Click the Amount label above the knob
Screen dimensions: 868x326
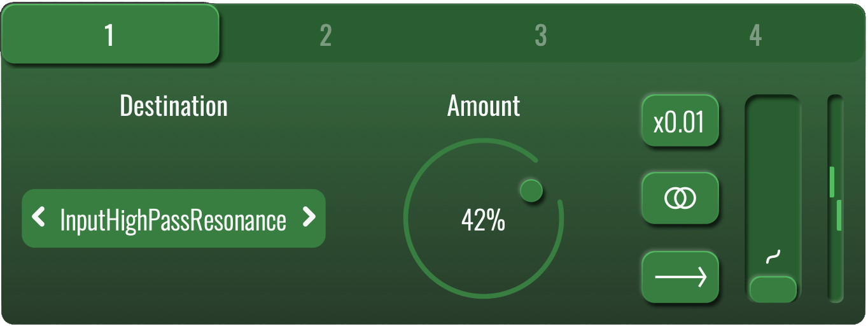pyautogui.click(x=484, y=106)
